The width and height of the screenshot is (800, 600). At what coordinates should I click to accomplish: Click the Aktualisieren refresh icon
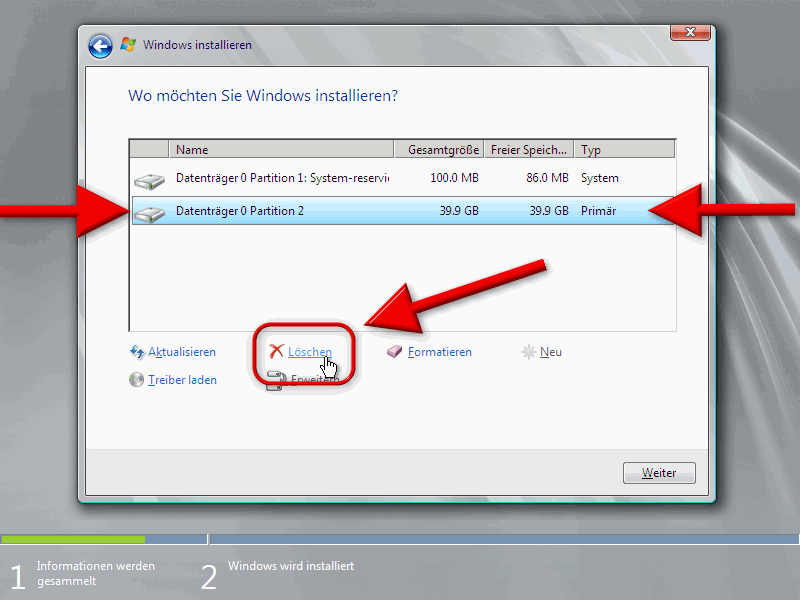(x=137, y=352)
